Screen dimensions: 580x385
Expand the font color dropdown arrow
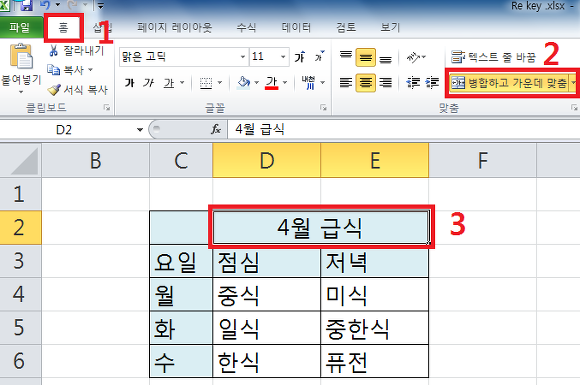[285, 83]
